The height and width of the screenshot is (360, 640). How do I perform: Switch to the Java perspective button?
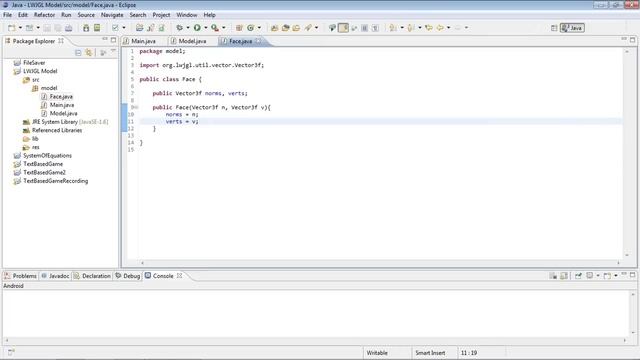pyautogui.click(x=572, y=28)
